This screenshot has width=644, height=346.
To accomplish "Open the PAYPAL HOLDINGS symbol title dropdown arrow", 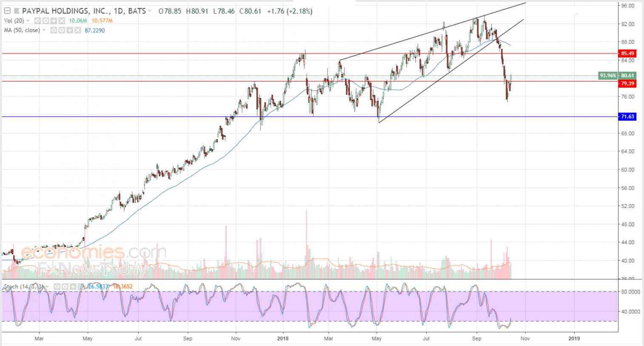I will tap(150, 11).
